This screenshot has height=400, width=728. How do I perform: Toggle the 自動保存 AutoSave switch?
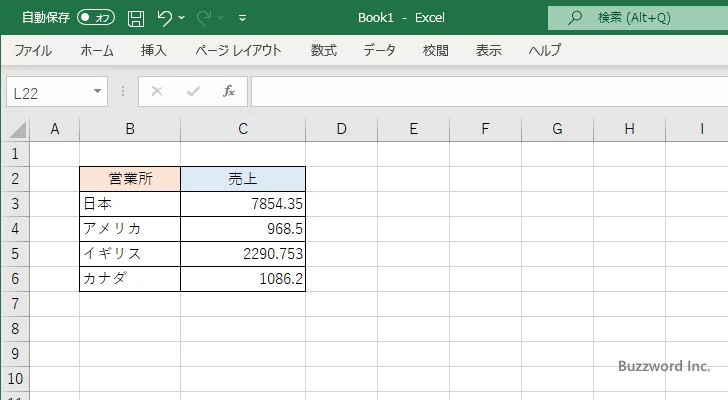pos(96,18)
